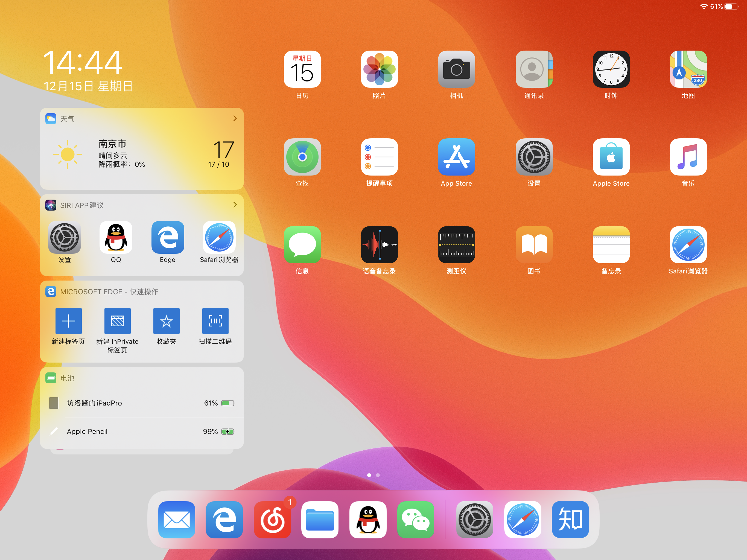
Task: Open Edge favorites quick action
Action: point(166,321)
